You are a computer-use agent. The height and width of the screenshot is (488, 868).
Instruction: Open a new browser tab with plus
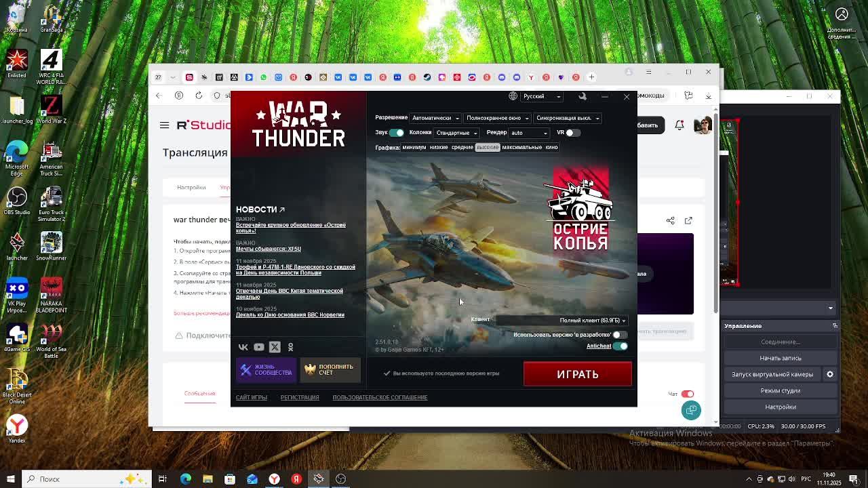(591, 77)
